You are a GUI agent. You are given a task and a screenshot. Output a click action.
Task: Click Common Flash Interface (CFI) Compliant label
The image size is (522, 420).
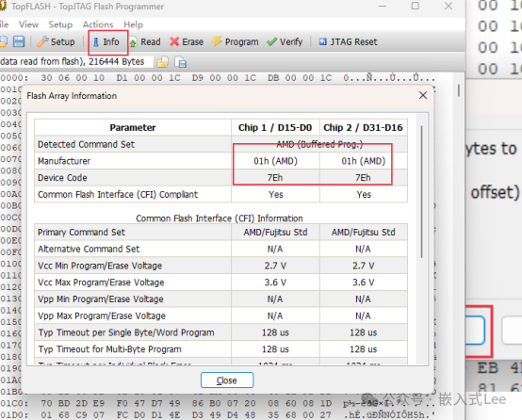point(118,194)
